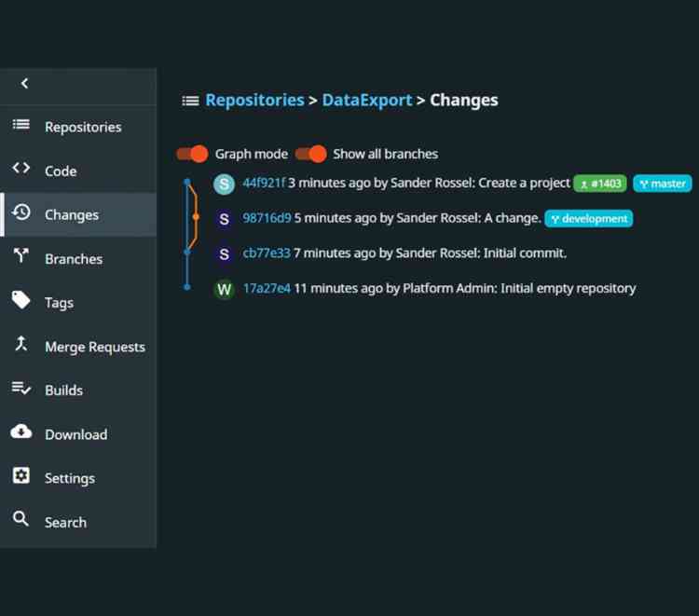The image size is (699, 616).
Task: Open commit 44f921f
Action: point(264,184)
